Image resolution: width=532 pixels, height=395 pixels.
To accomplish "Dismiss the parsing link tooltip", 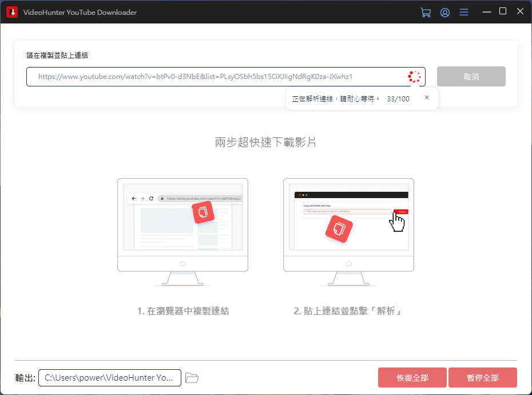I will pyautogui.click(x=426, y=98).
